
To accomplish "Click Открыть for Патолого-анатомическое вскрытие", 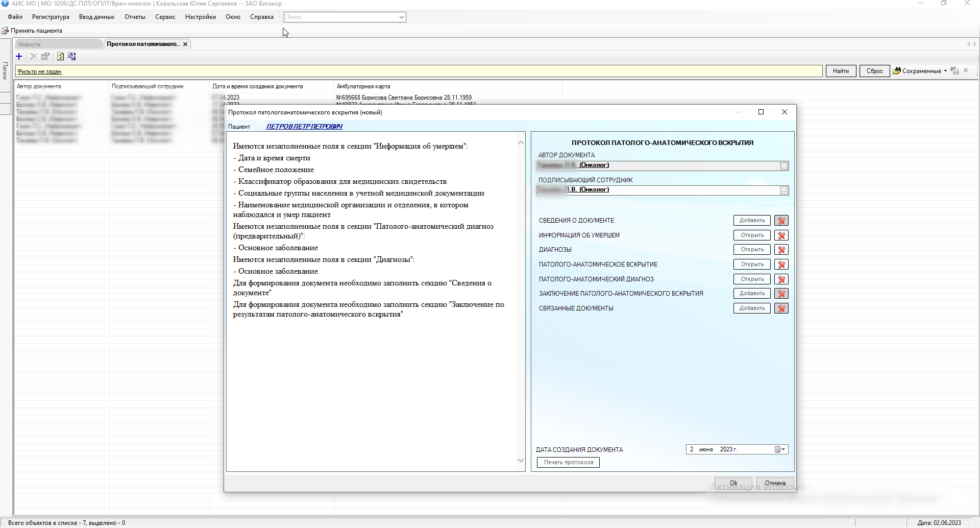I will (752, 265).
